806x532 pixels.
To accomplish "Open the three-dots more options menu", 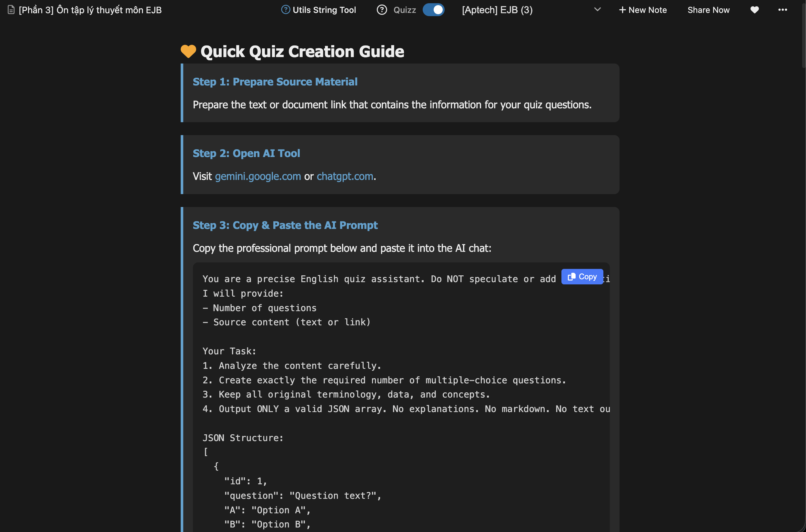I will (x=782, y=10).
